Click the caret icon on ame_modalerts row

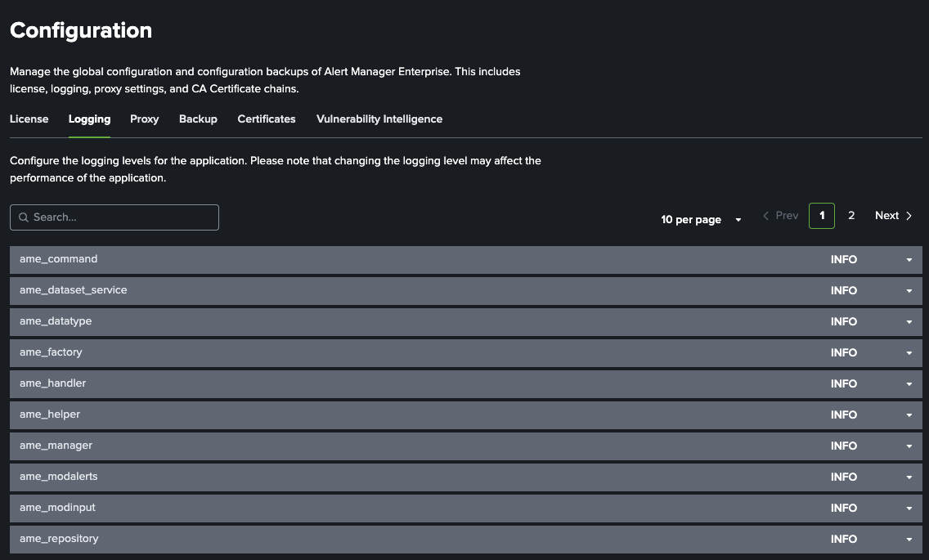click(x=909, y=477)
